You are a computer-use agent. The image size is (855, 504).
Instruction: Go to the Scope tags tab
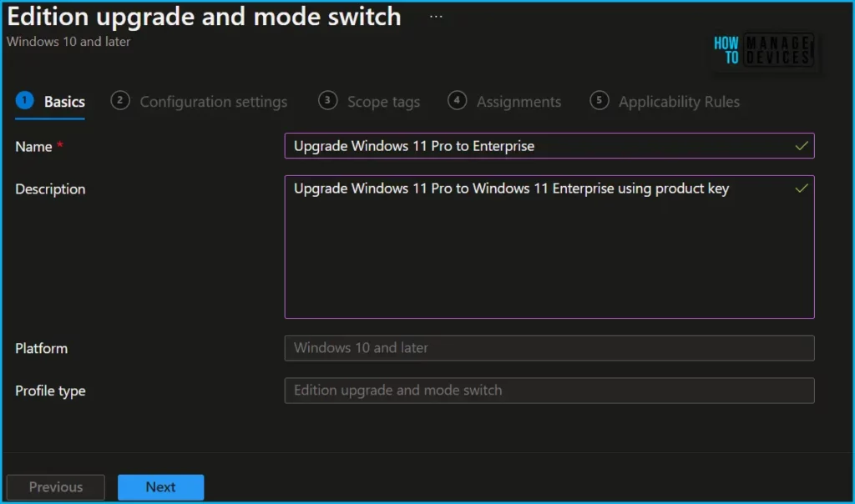[383, 102]
